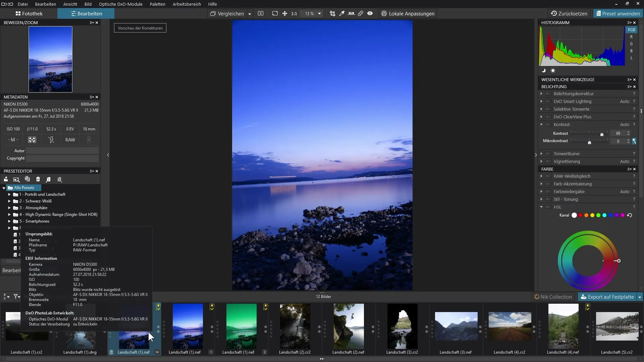Open the Vergleichen dropdown arrow
The height and width of the screenshot is (362, 644).
click(250, 14)
